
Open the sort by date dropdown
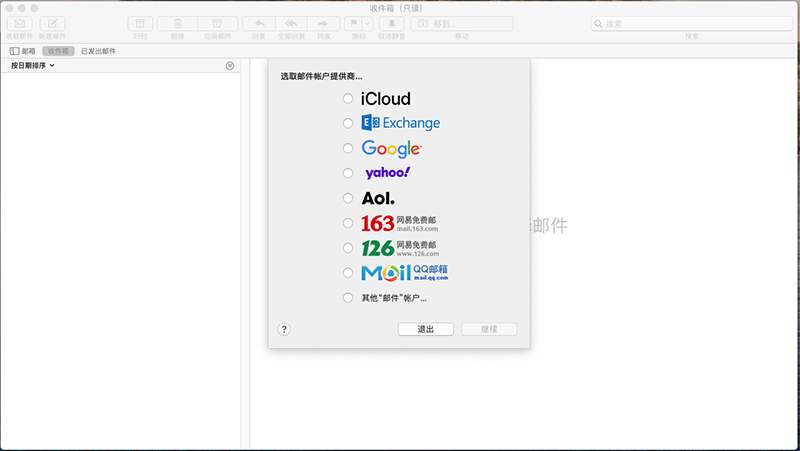(33, 66)
